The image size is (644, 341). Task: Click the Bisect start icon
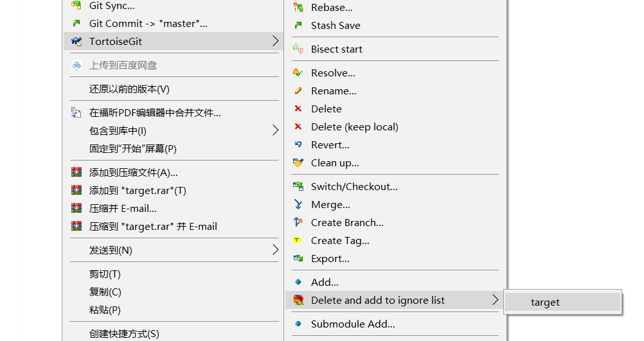298,49
